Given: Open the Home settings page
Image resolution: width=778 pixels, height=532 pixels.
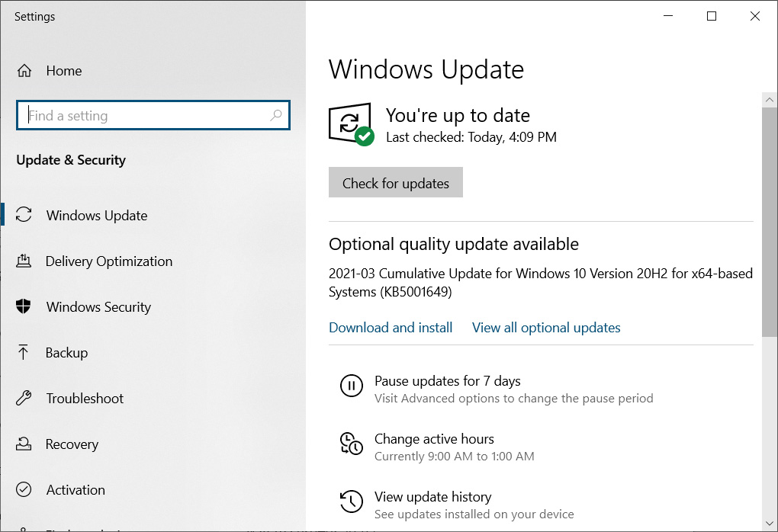Looking at the screenshot, I should pyautogui.click(x=64, y=71).
